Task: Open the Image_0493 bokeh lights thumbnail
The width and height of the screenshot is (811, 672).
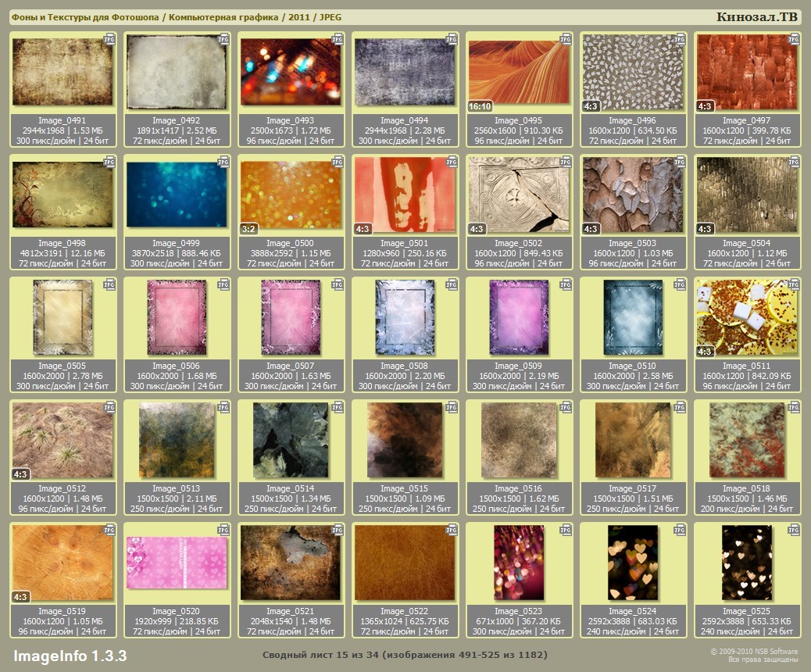Action: (289, 72)
